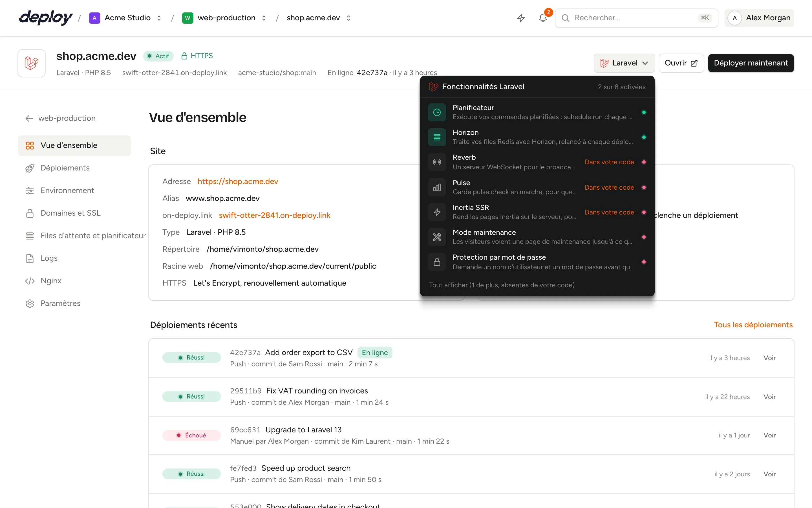Toggle the Horizon status dot

coord(644,137)
